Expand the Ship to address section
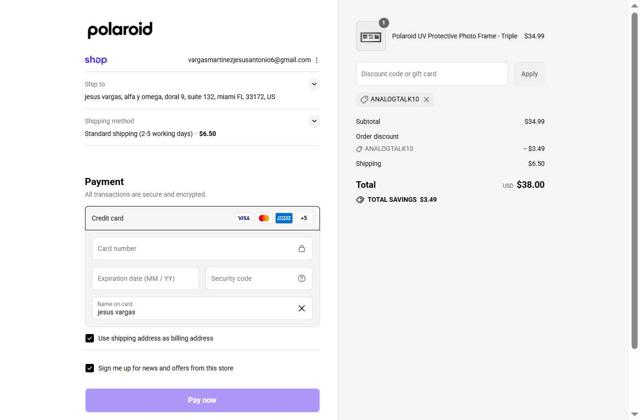Screen dimensions: 640x420 coord(313,85)
